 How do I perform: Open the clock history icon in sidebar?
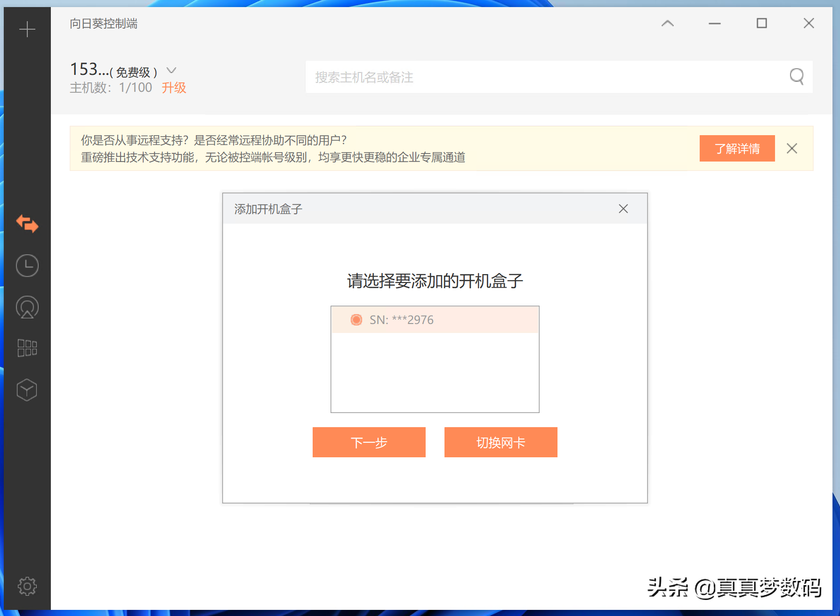[27, 266]
